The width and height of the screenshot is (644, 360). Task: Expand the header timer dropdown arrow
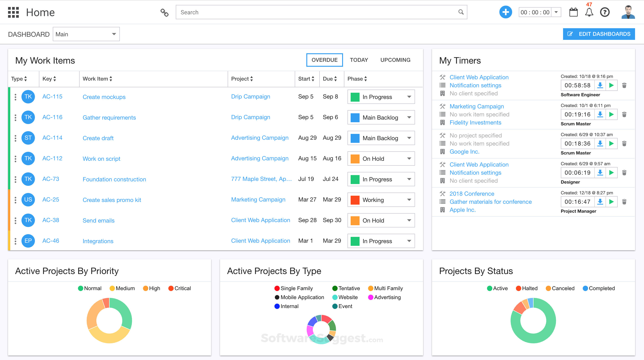556,12
